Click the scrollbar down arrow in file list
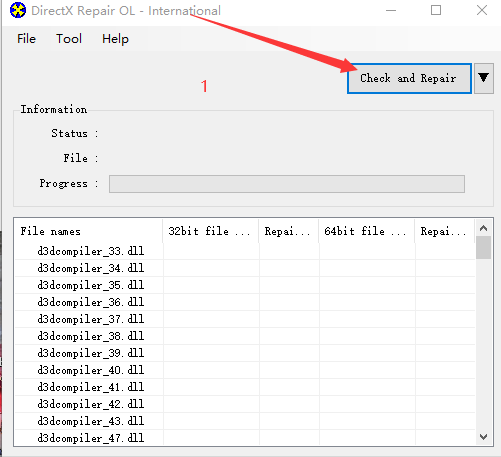The height and width of the screenshot is (457, 501). coord(484,437)
